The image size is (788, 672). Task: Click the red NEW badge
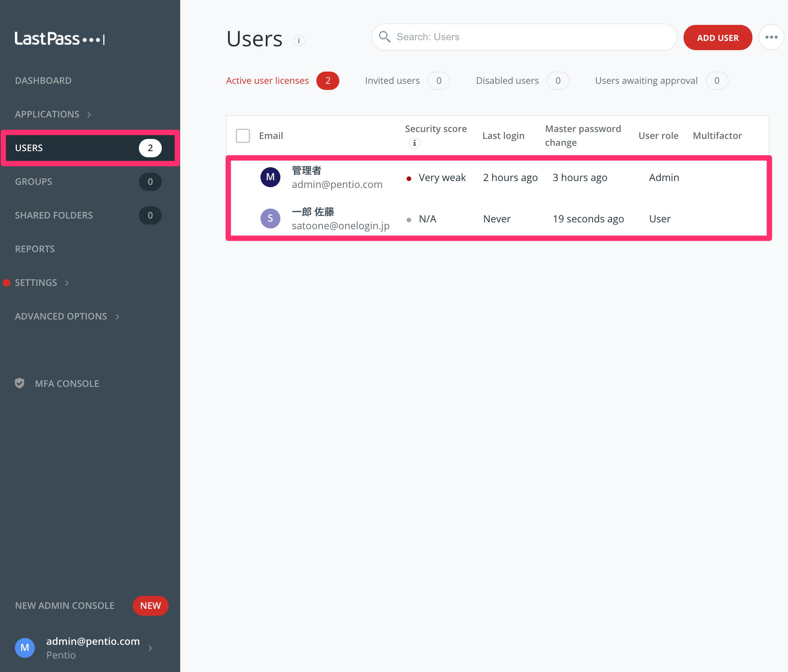pos(150,606)
